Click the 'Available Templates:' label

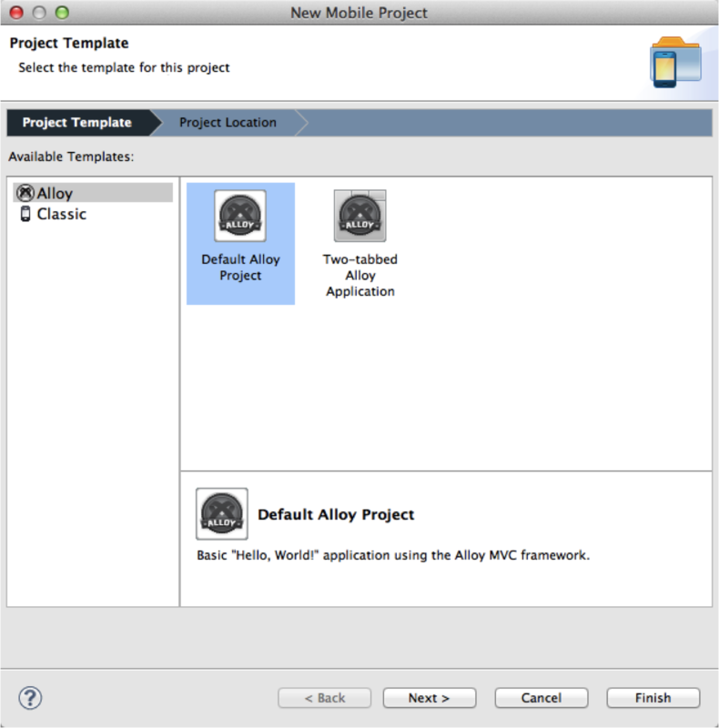[71, 157]
